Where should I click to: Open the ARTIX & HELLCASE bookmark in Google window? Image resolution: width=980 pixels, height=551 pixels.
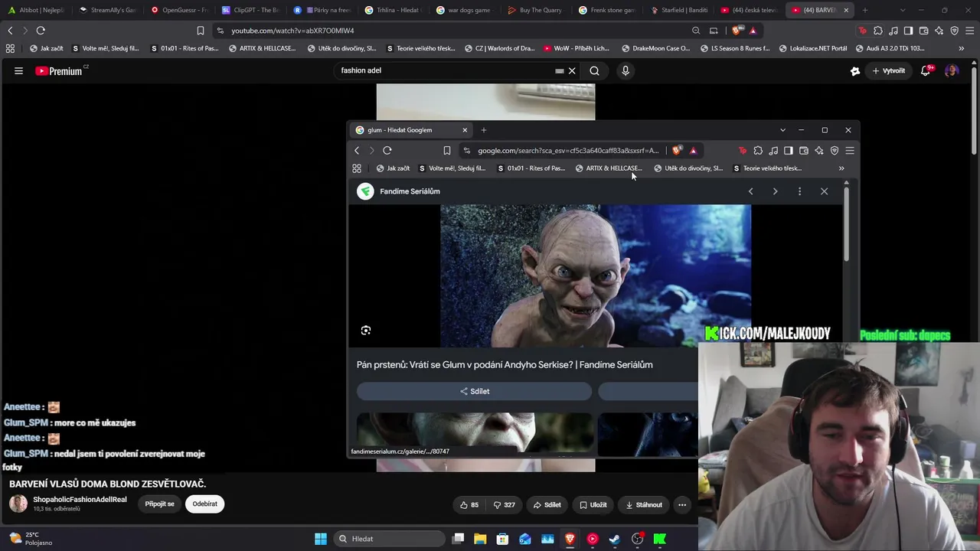[x=609, y=168]
